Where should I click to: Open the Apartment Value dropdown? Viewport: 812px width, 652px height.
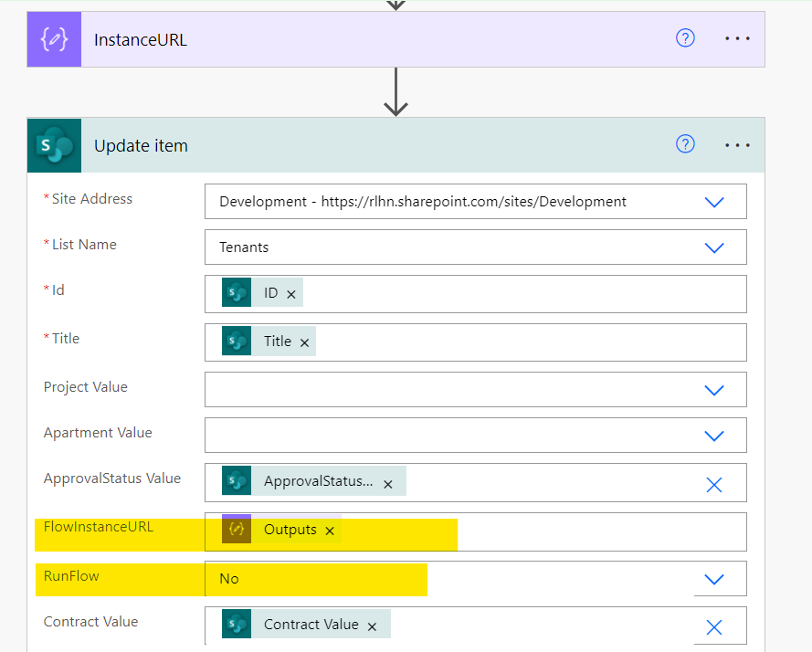pyautogui.click(x=714, y=436)
